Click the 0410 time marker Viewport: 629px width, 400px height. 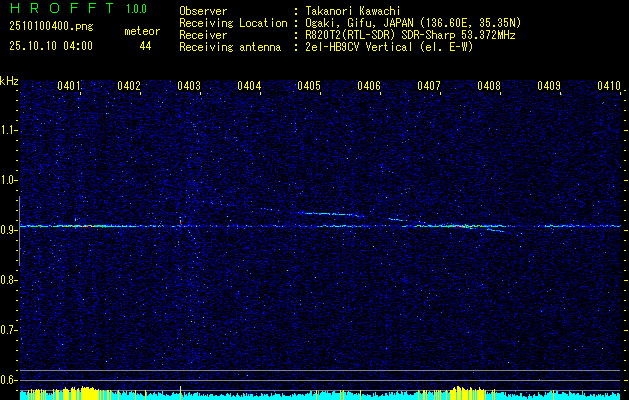[x=609, y=85]
